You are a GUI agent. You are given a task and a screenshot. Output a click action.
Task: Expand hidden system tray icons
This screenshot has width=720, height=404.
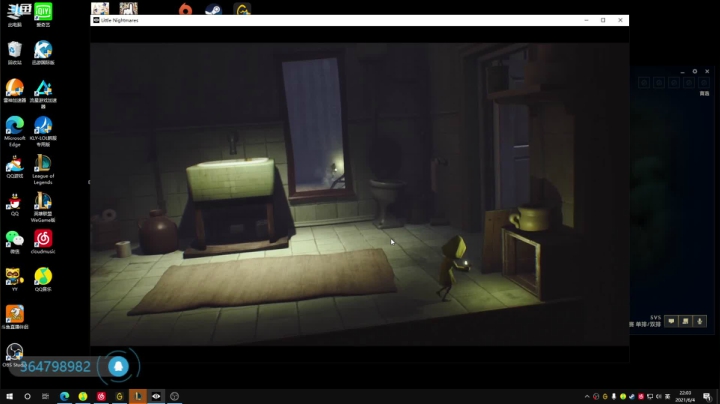tap(587, 397)
